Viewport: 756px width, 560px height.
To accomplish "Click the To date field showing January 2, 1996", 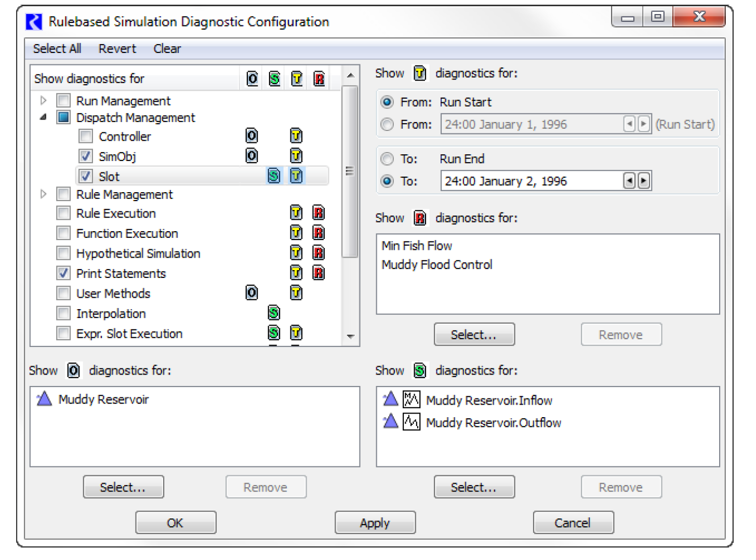I will coord(530,181).
